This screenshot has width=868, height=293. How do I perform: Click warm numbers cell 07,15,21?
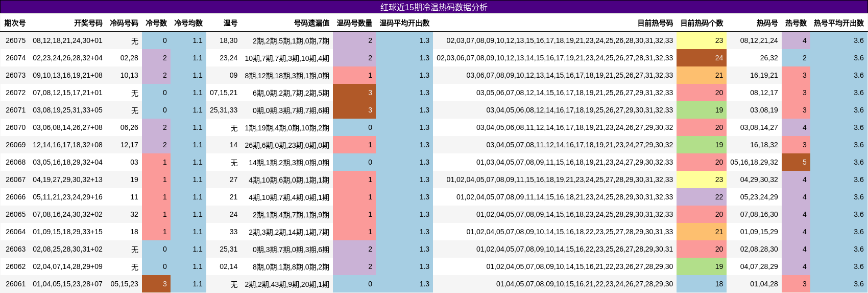tap(224, 93)
